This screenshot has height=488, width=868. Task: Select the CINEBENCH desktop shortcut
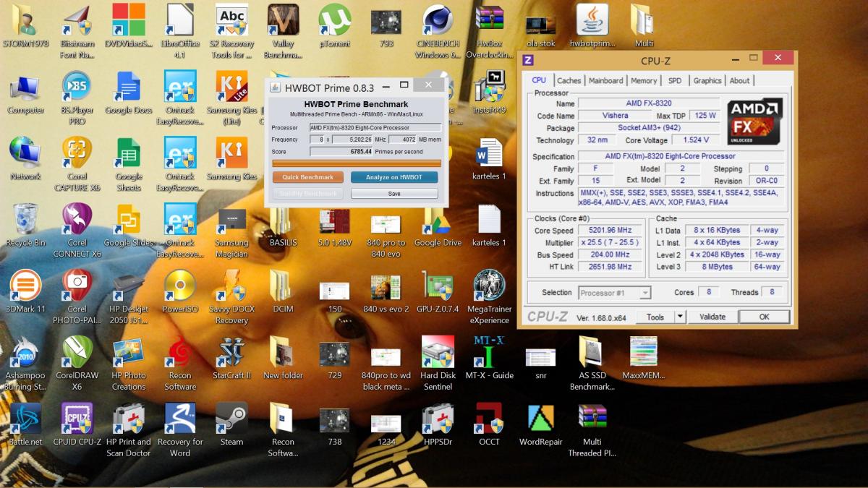(x=438, y=31)
